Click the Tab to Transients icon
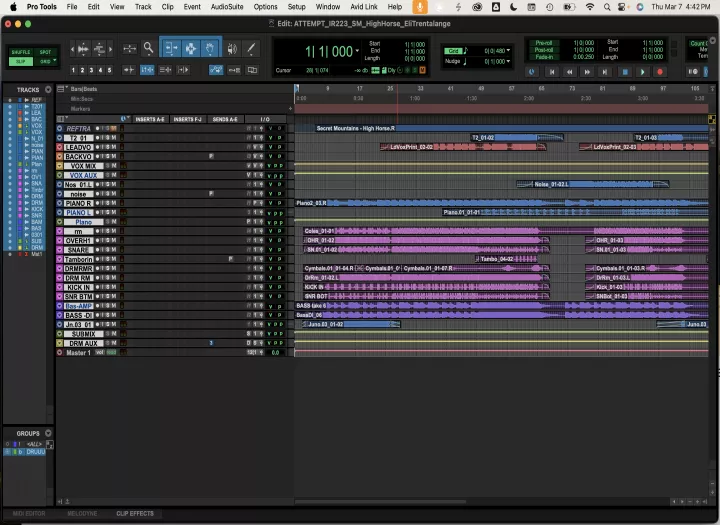The width and height of the screenshot is (720, 525). (129, 70)
